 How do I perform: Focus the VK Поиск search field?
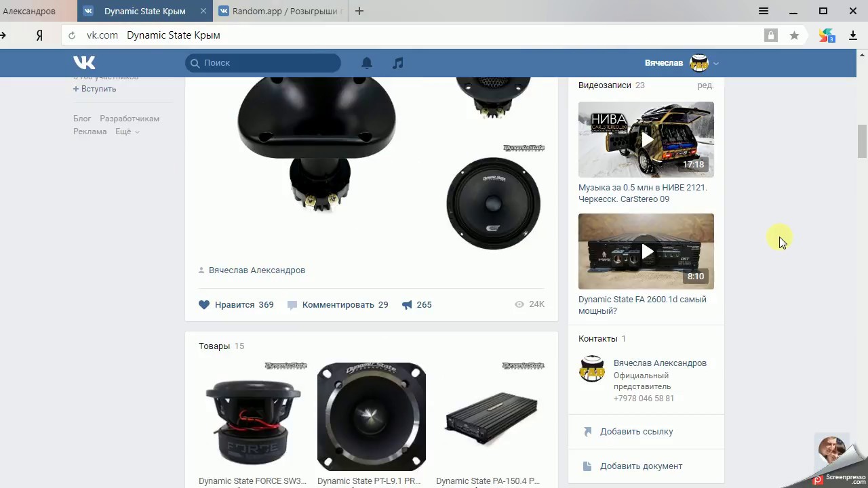pyautogui.click(x=263, y=63)
